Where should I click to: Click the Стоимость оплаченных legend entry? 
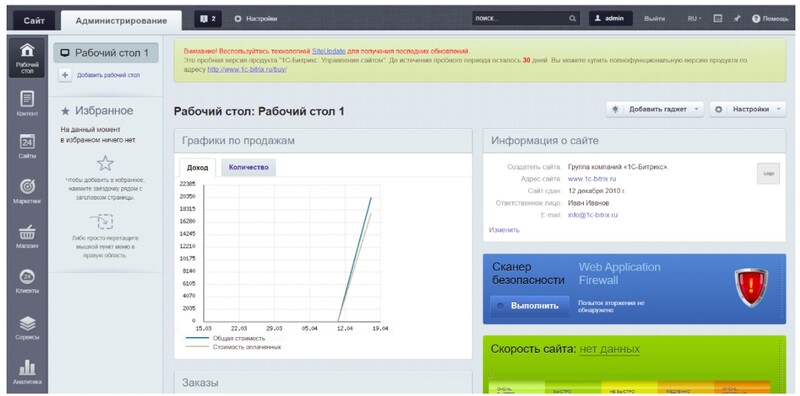(x=234, y=347)
